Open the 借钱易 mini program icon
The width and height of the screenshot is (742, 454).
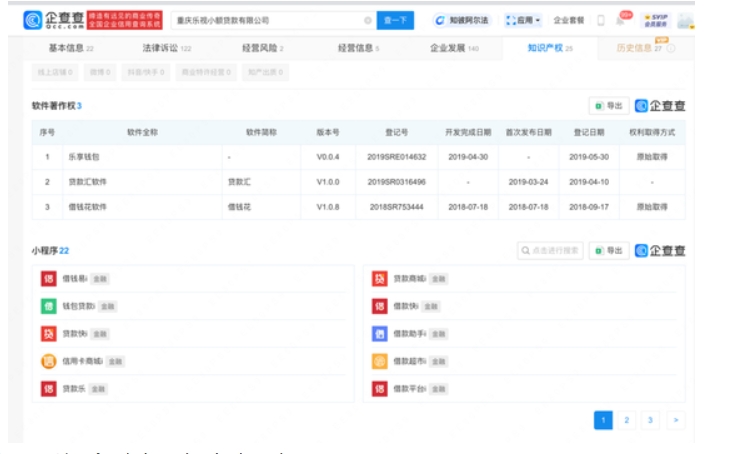click(x=48, y=278)
